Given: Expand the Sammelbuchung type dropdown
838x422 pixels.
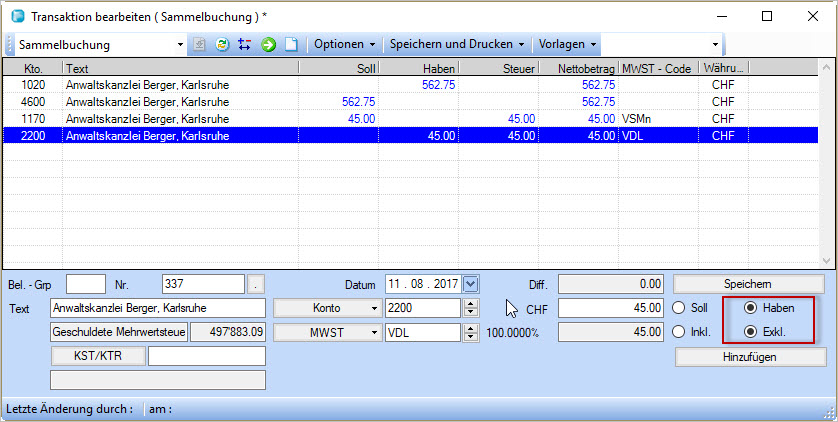Looking at the screenshot, I should [180, 45].
